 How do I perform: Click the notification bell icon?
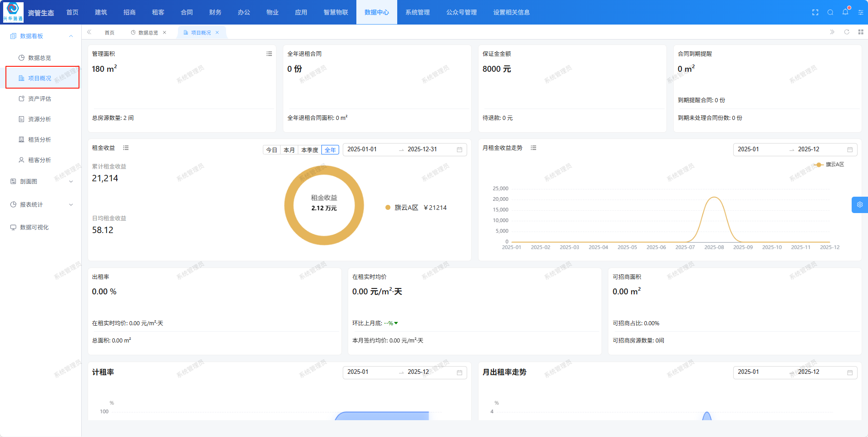845,12
